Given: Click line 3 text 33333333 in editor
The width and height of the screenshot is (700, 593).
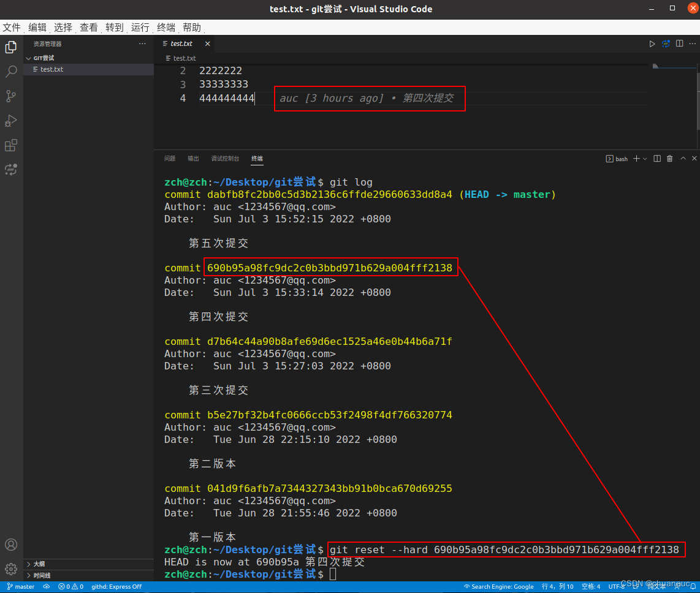Looking at the screenshot, I should (x=224, y=85).
